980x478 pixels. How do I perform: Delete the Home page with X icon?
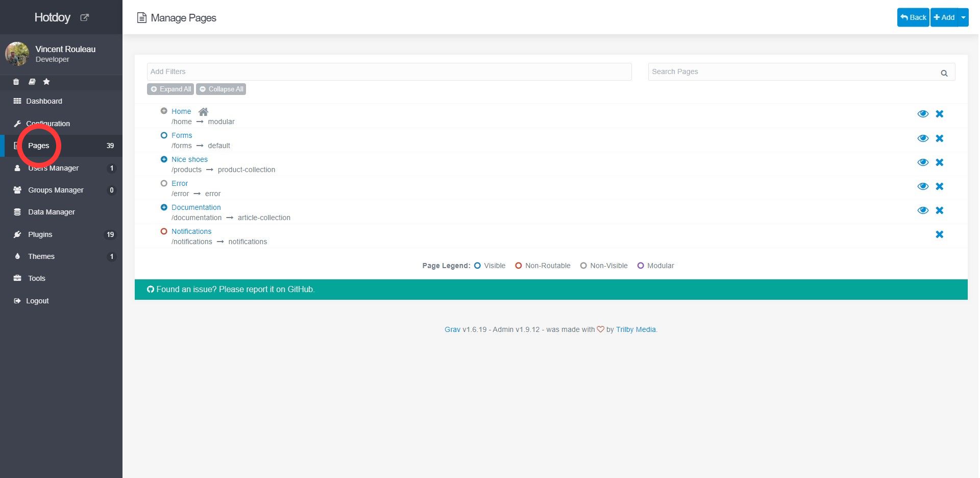click(x=939, y=114)
